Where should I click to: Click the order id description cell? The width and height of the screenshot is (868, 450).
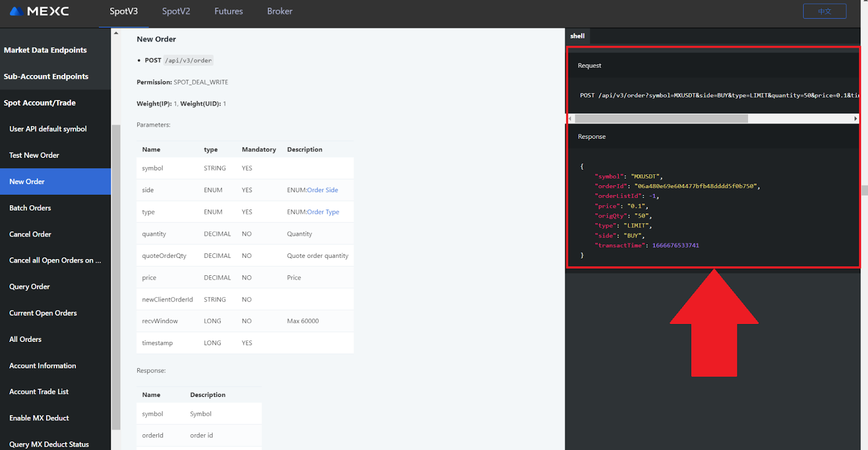(201, 435)
